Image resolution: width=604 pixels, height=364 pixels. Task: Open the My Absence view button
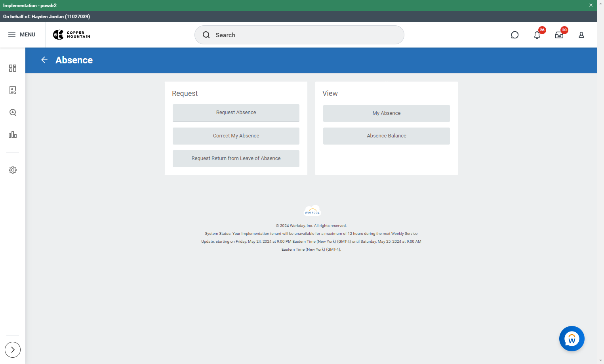(x=387, y=113)
